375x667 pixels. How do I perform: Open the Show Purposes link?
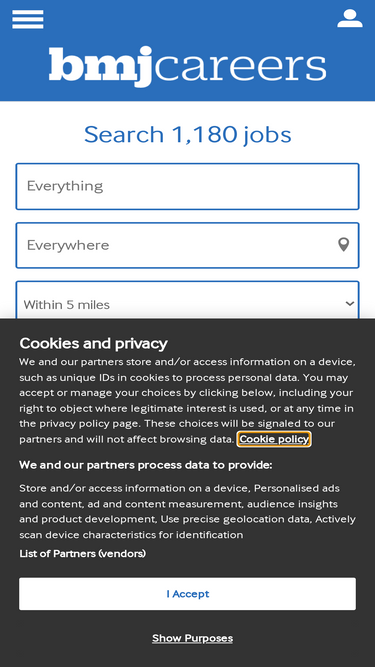192,638
